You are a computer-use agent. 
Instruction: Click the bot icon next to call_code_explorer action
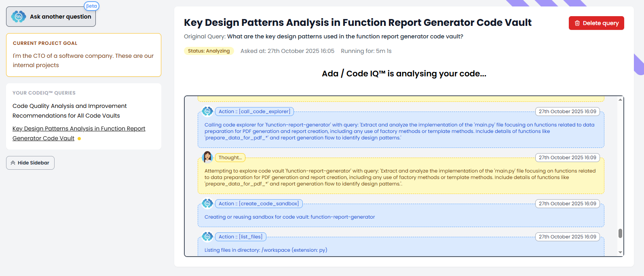(x=207, y=111)
